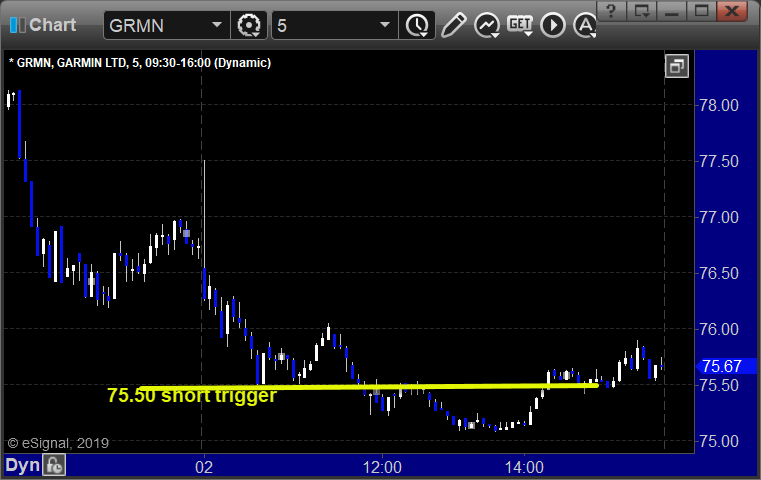Maximize the chart window
The width and height of the screenshot is (761, 480).
point(701,10)
